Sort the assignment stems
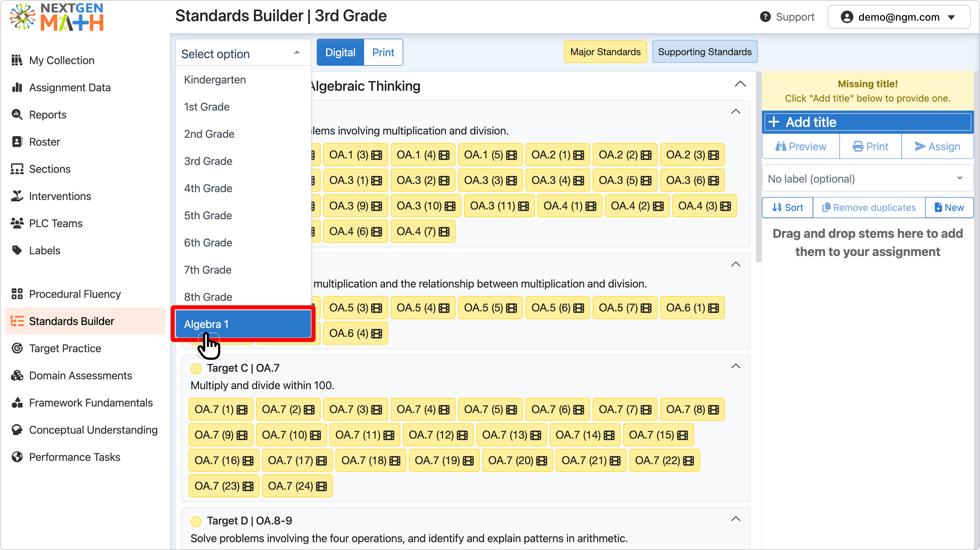Image resolution: width=980 pixels, height=550 pixels. [x=787, y=208]
